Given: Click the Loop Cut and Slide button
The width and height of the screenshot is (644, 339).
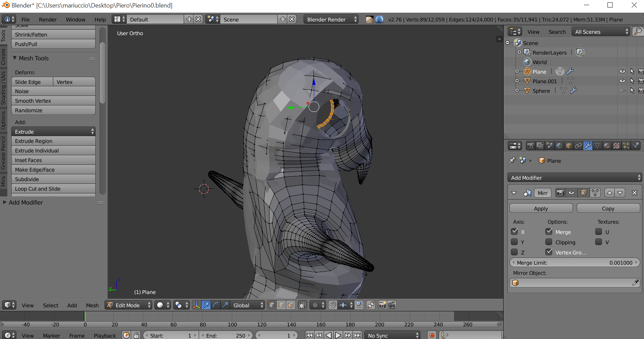Looking at the screenshot, I should [53, 189].
